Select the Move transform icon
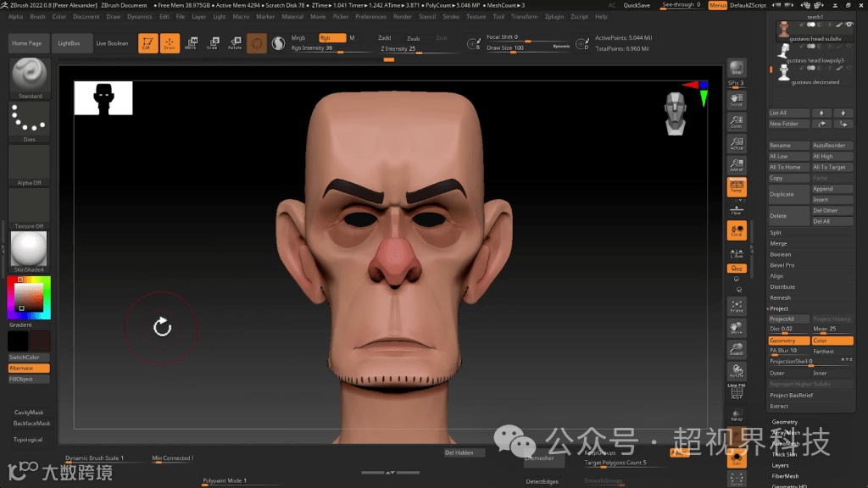 [x=191, y=43]
